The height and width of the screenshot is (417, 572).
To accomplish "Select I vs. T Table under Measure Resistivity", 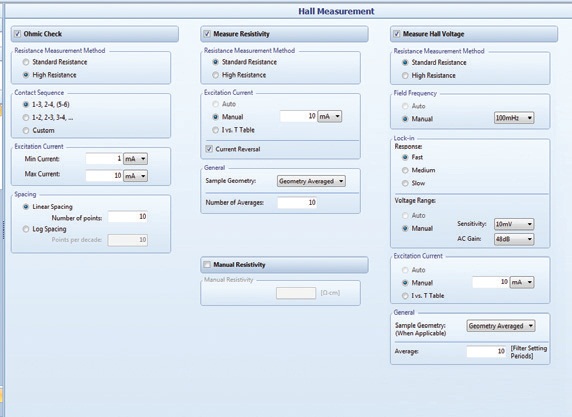I will (215, 130).
